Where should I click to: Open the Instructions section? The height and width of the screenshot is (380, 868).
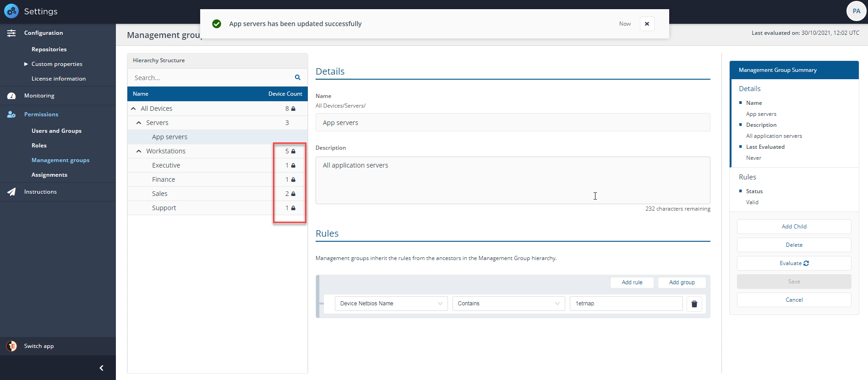click(40, 192)
